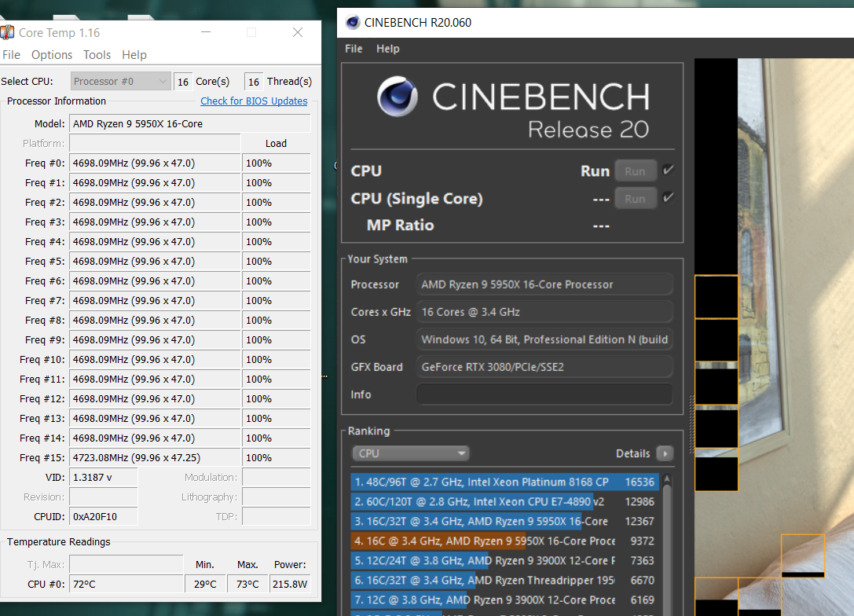The width and height of the screenshot is (854, 616).
Task: Click the OS field Windows 10, 64 Bit
Action: click(x=544, y=339)
